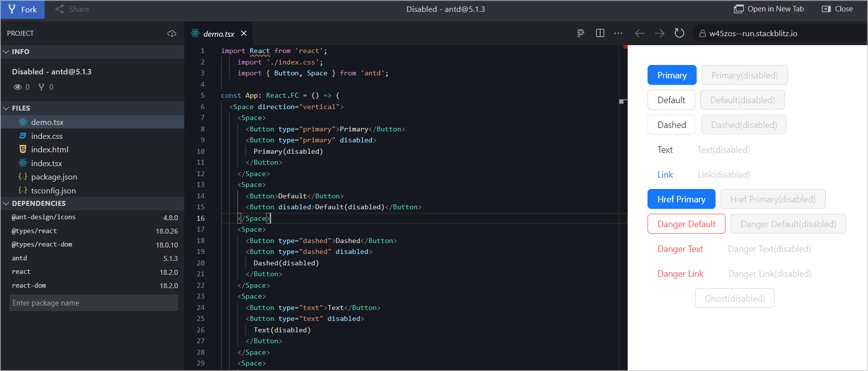Click the split editor icon
Image resolution: width=868 pixels, height=371 pixels.
click(x=600, y=33)
